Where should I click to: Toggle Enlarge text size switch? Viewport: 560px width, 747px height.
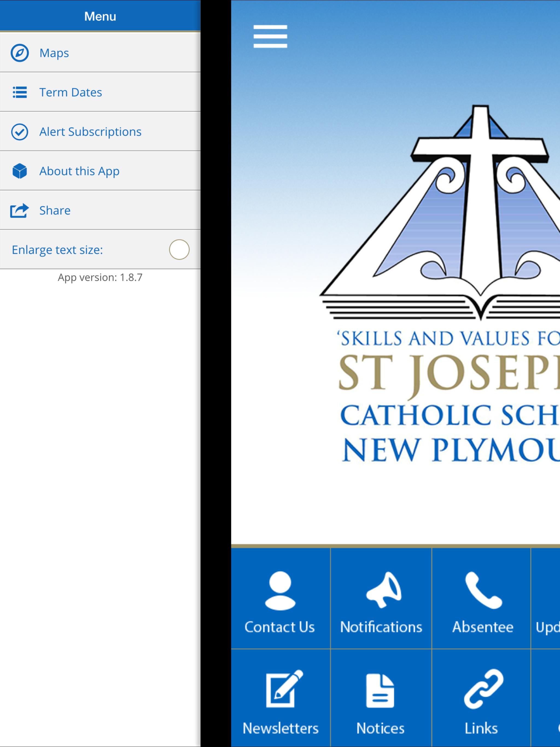pos(179,250)
